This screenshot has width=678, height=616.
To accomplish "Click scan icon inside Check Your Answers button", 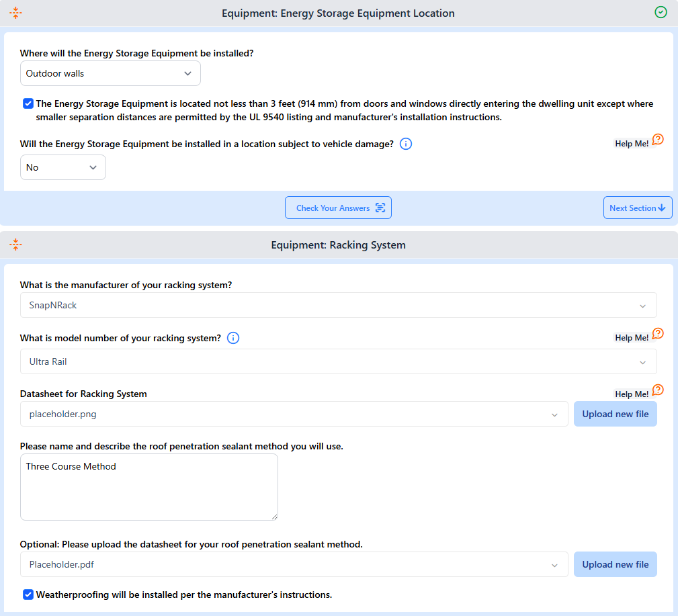I will click(x=380, y=208).
